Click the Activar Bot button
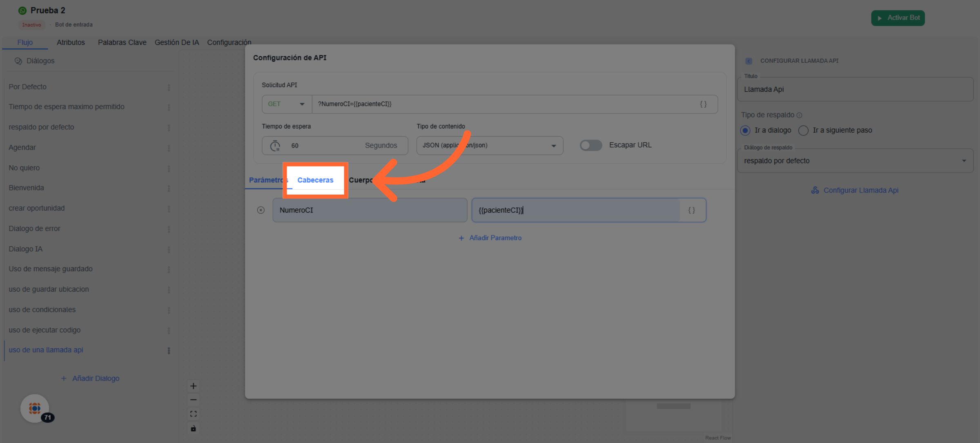Viewport: 980px width, 443px height. 898,18
